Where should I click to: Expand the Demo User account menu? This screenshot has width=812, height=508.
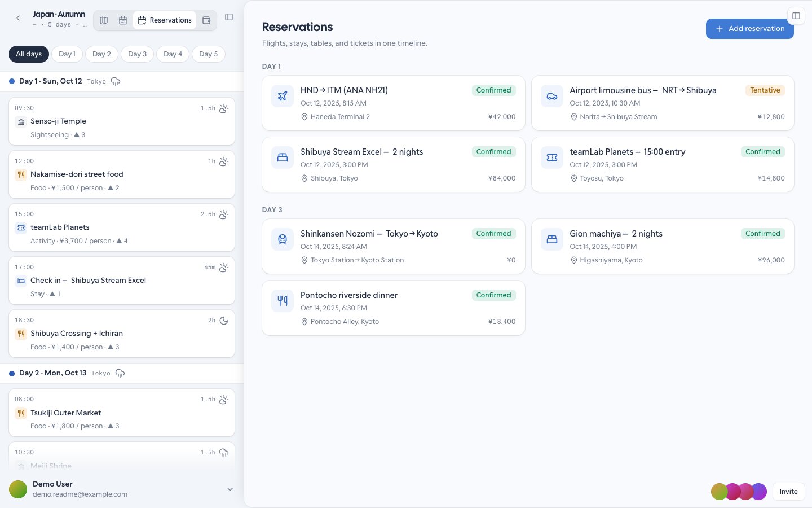pyautogui.click(x=230, y=489)
